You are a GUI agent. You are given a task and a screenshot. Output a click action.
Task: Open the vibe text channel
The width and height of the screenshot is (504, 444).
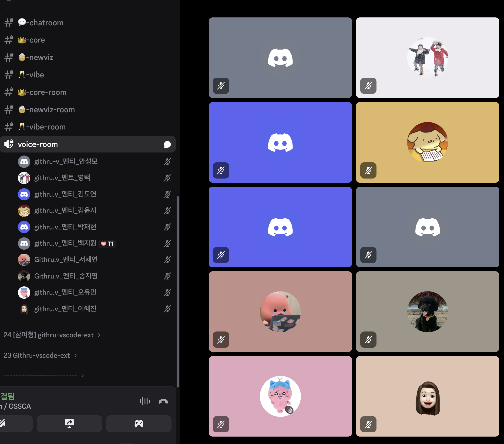88,75
